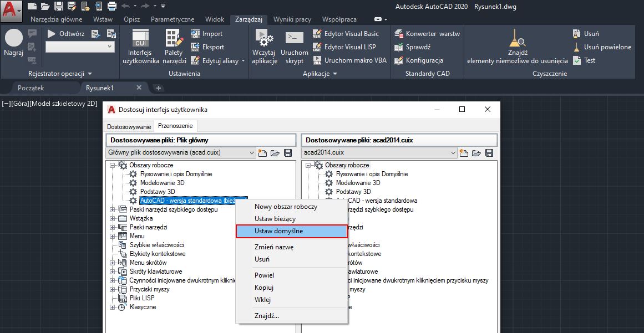This screenshot has width=644, height=333.
Task: Choose Powiel from context menu
Action: (x=292, y=275)
